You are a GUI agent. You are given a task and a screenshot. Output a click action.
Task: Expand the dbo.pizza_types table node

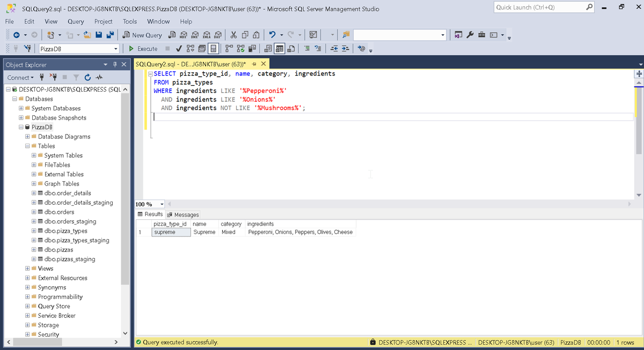pos(33,231)
